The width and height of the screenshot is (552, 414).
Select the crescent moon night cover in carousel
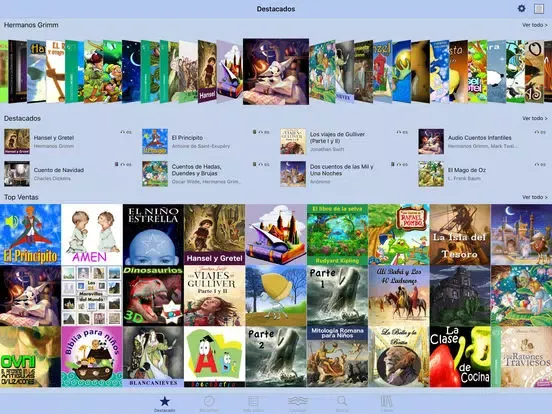[x=131, y=71]
